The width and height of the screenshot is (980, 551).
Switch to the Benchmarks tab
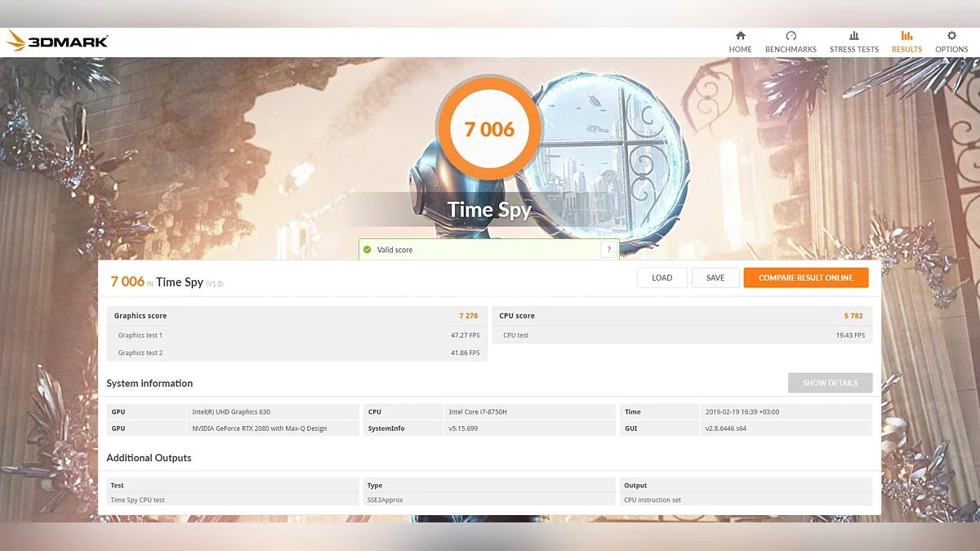pos(791,42)
